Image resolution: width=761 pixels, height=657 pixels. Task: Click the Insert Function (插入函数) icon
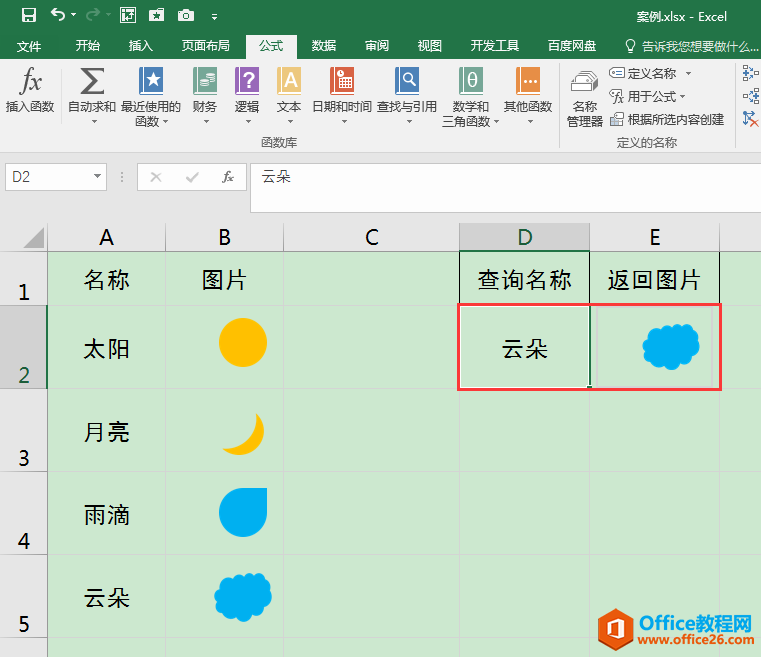[30, 91]
